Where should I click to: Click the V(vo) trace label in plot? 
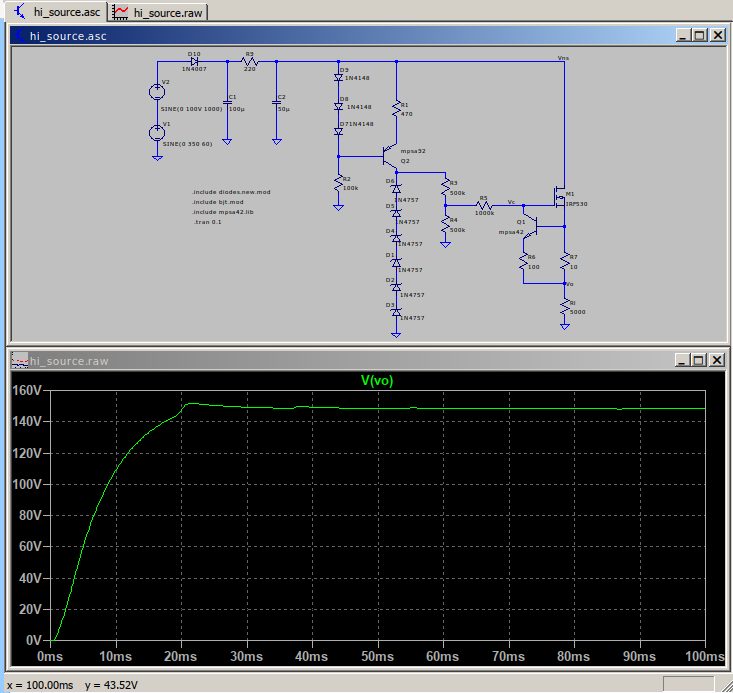pyautogui.click(x=377, y=381)
